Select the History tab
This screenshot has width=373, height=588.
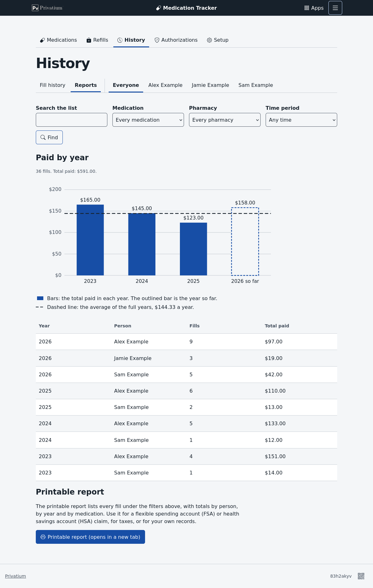click(131, 40)
